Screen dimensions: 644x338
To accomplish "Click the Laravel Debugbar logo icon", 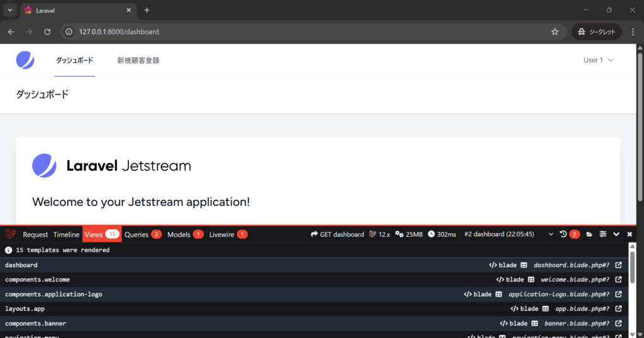I will click(x=11, y=234).
